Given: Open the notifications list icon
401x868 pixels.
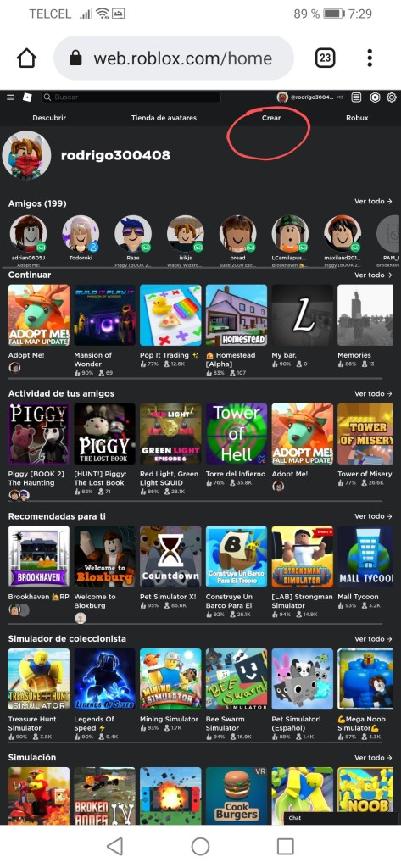Looking at the screenshot, I should tap(357, 97).
